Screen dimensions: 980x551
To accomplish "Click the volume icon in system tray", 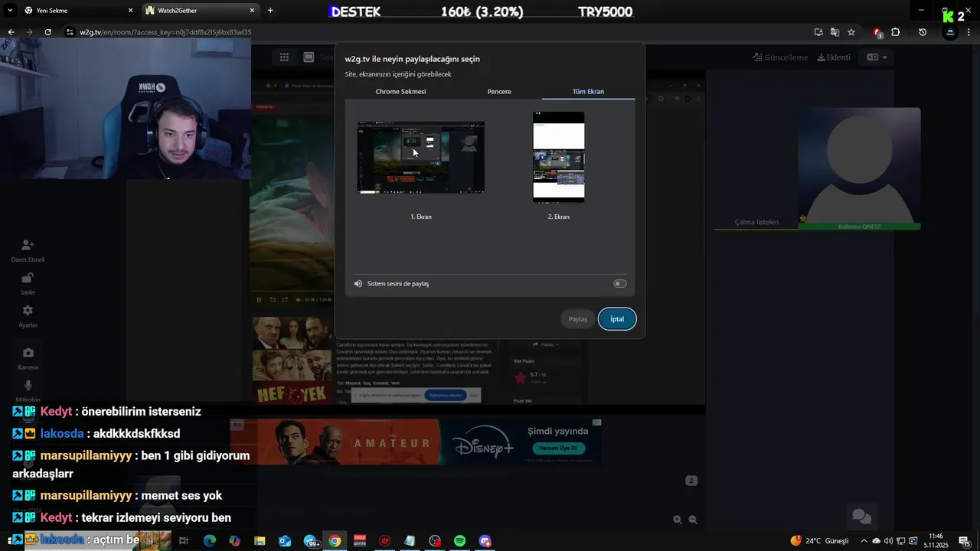I will click(888, 541).
